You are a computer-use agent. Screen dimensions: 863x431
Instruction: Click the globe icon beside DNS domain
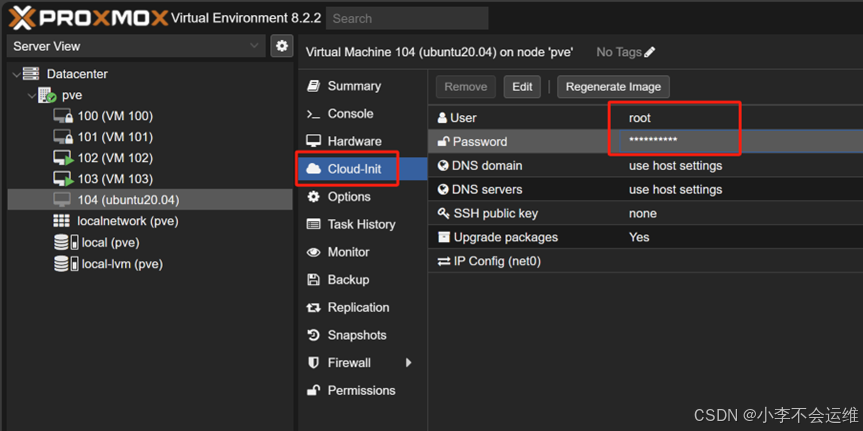coord(443,166)
